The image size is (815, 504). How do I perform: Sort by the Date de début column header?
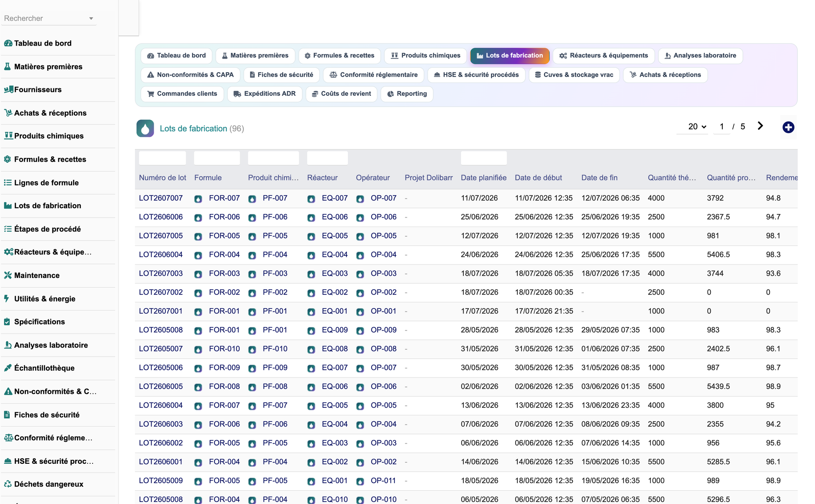tap(538, 178)
